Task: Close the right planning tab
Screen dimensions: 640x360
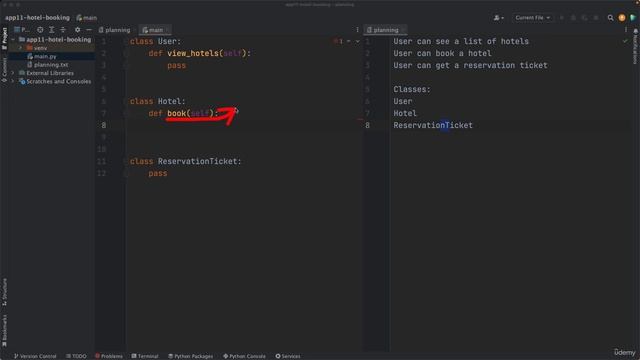Action: (x=403, y=30)
